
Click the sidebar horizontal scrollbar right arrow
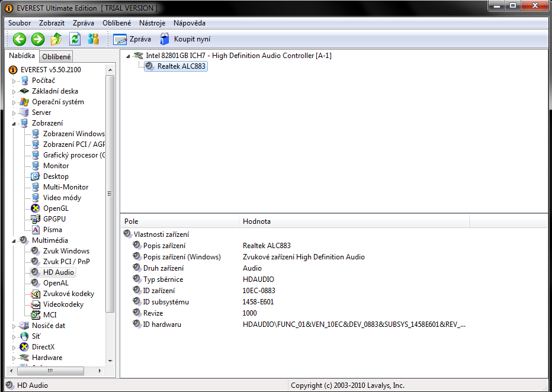pyautogui.click(x=100, y=371)
